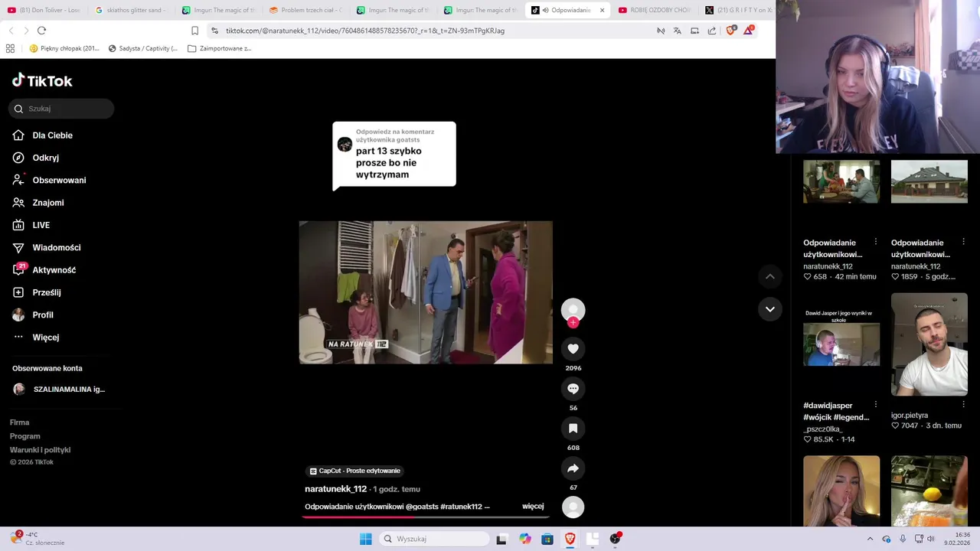Open sound disc icon below share
This screenshot has height=551, width=980.
573,507
